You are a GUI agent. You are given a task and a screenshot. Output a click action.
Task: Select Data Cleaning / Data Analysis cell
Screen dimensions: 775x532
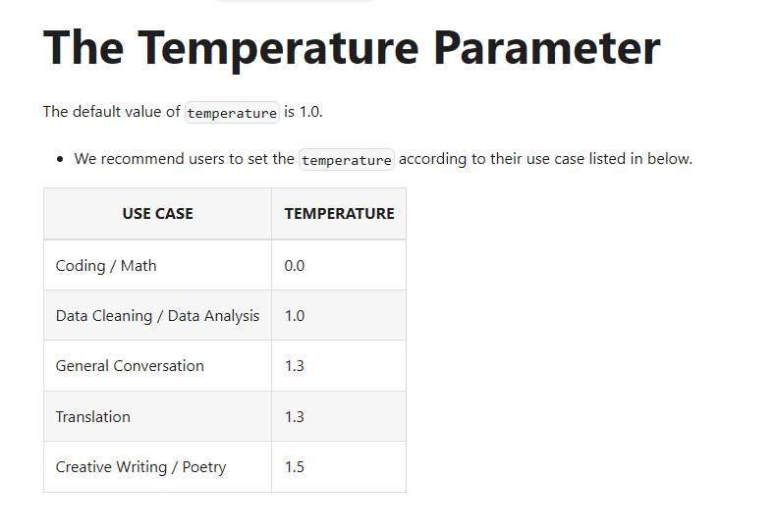pos(157,315)
